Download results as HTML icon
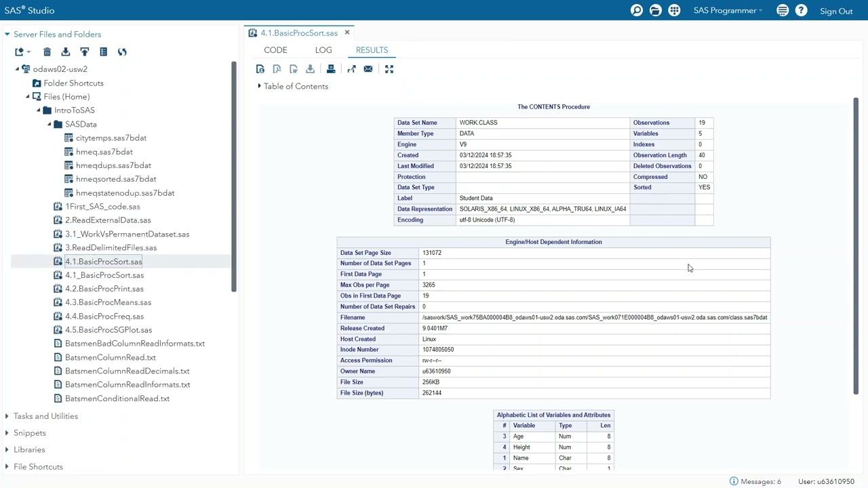Viewport: 868px width, 488px height. (x=260, y=68)
